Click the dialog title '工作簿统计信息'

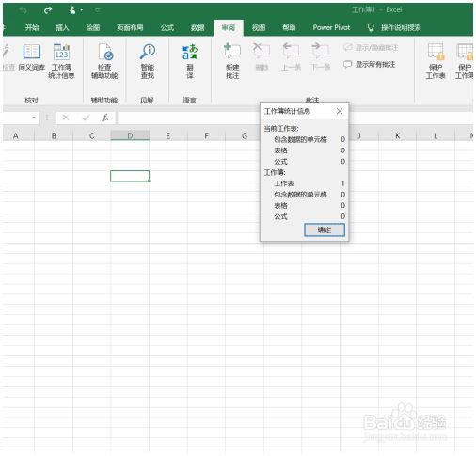287,111
